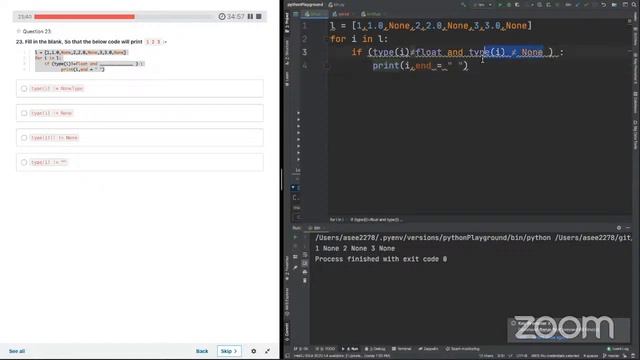Open the run configuration dropdown in PyCharm
Screen dimensions: 640x360
coord(482,4)
